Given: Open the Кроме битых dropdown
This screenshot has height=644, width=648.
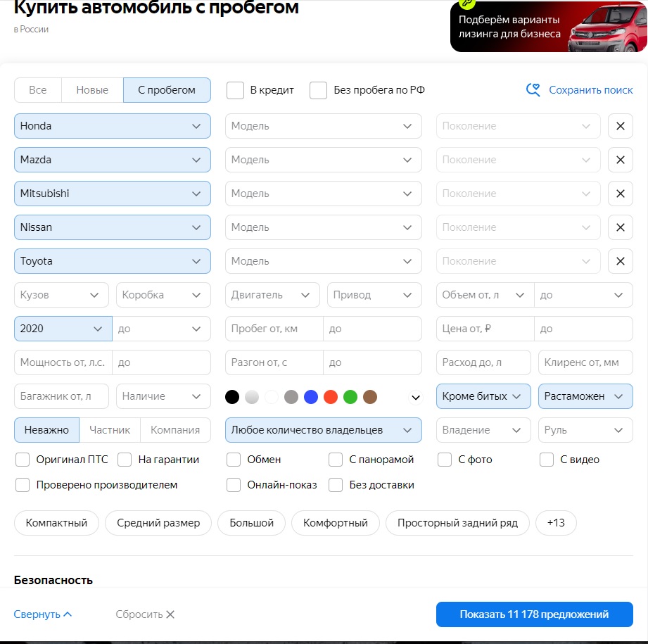Looking at the screenshot, I should click(483, 396).
